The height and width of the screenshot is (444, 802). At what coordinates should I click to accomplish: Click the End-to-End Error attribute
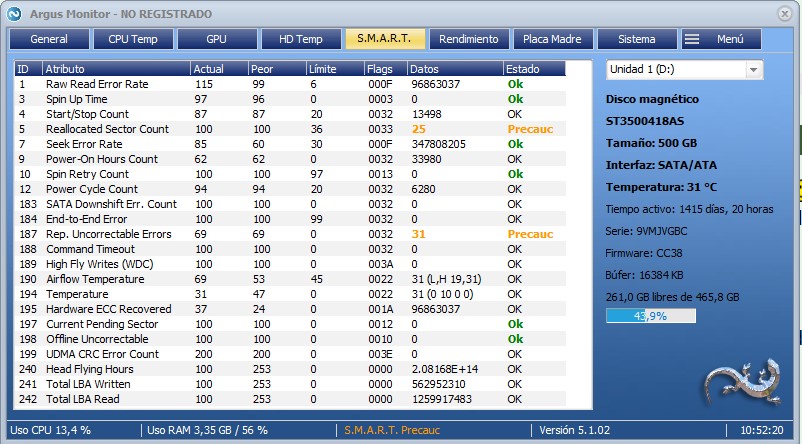point(86,219)
